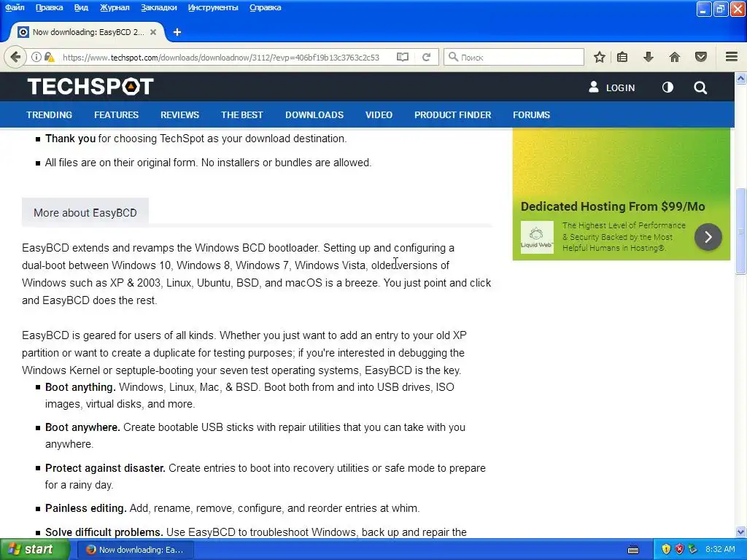The height and width of the screenshot is (560, 747).
Task: Click the Firefox taskbar button
Action: point(135,550)
